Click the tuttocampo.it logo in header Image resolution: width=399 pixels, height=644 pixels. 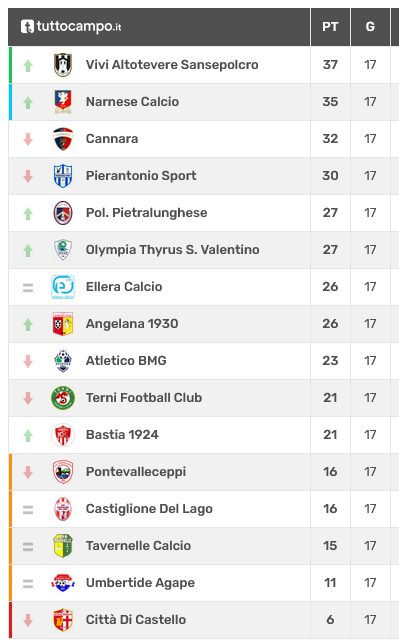coord(71,27)
